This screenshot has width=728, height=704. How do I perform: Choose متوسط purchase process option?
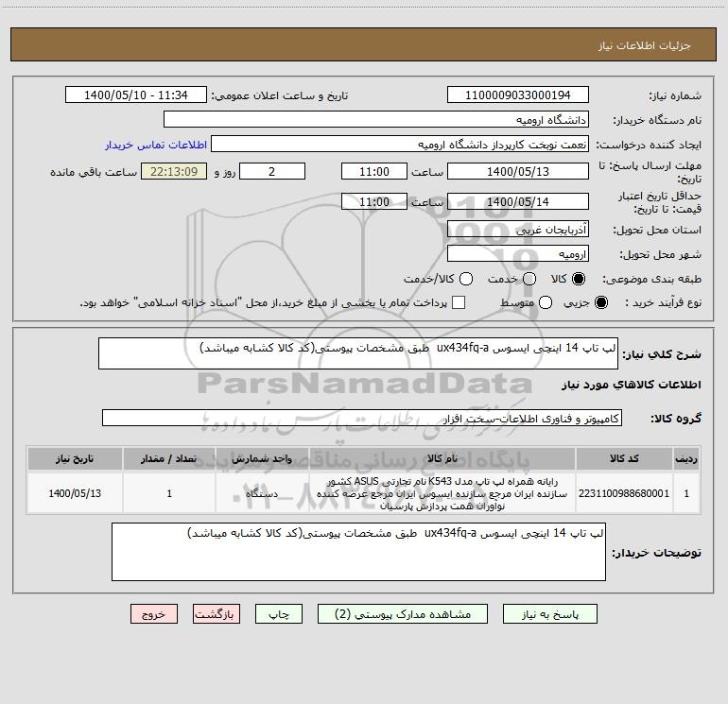pos(546,302)
